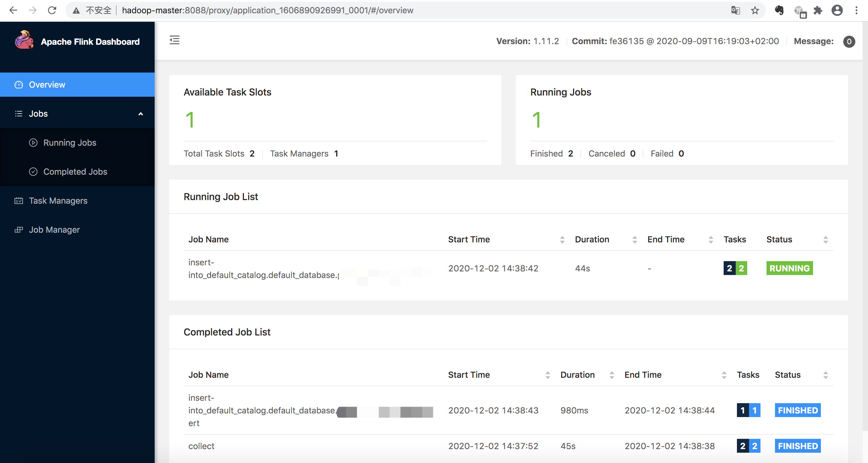Click the insert-into running job link
This screenshot has height=463, width=868.
(262, 268)
